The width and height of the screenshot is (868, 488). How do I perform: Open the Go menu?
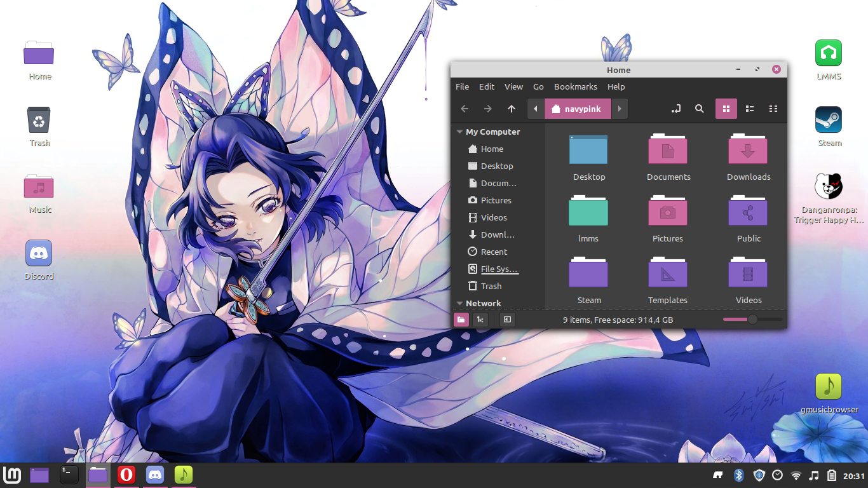click(538, 86)
